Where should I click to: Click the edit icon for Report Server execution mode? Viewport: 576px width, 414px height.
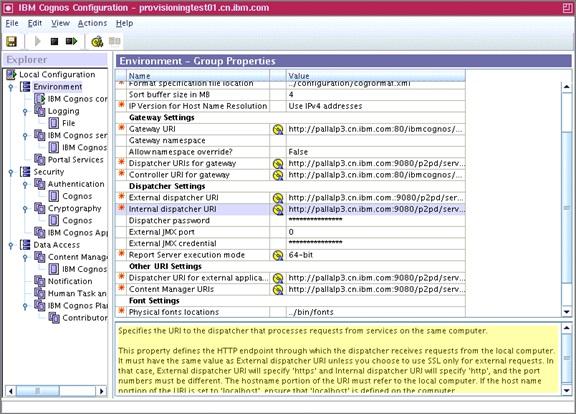click(278, 255)
